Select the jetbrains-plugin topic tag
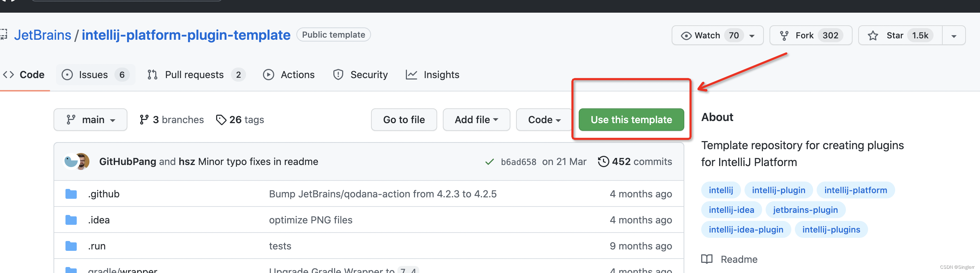This screenshot has height=273, width=980. [805, 210]
